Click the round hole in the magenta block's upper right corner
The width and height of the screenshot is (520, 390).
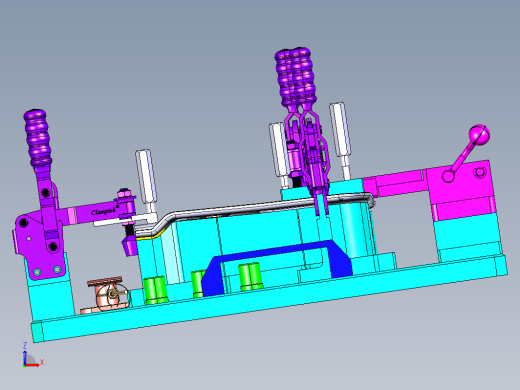pos(479,172)
